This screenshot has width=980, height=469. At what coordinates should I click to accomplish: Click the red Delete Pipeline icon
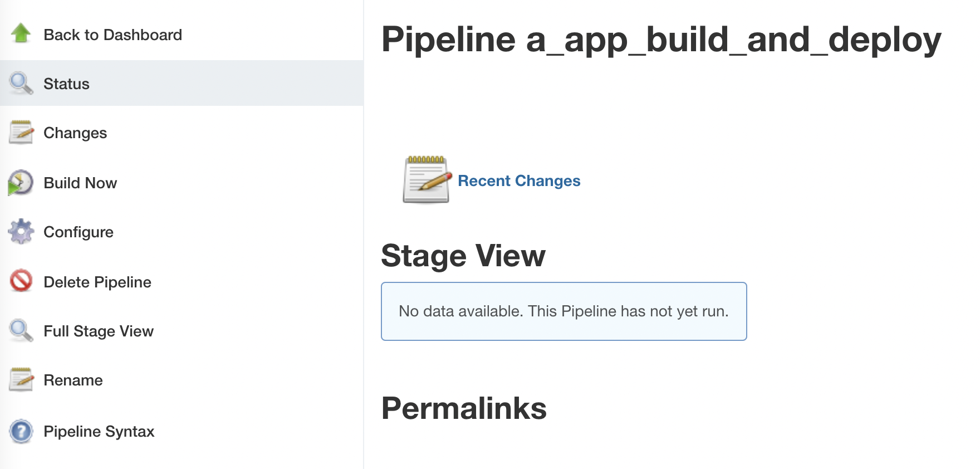[21, 281]
